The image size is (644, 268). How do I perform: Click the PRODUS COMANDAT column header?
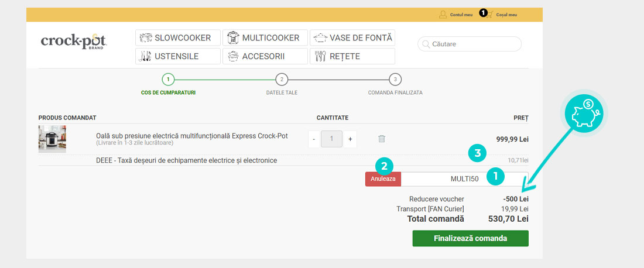tap(67, 118)
